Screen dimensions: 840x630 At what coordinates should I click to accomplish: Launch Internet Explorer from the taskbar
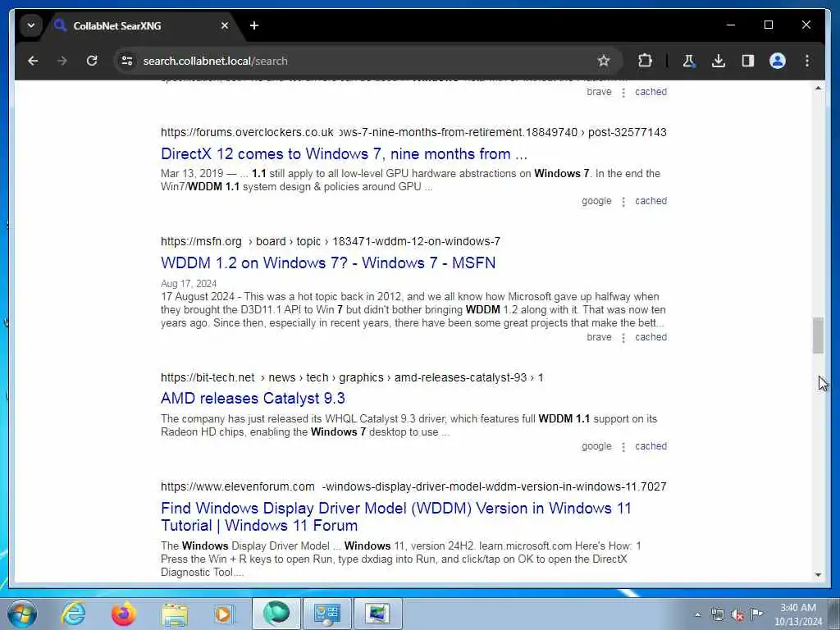[73, 614]
